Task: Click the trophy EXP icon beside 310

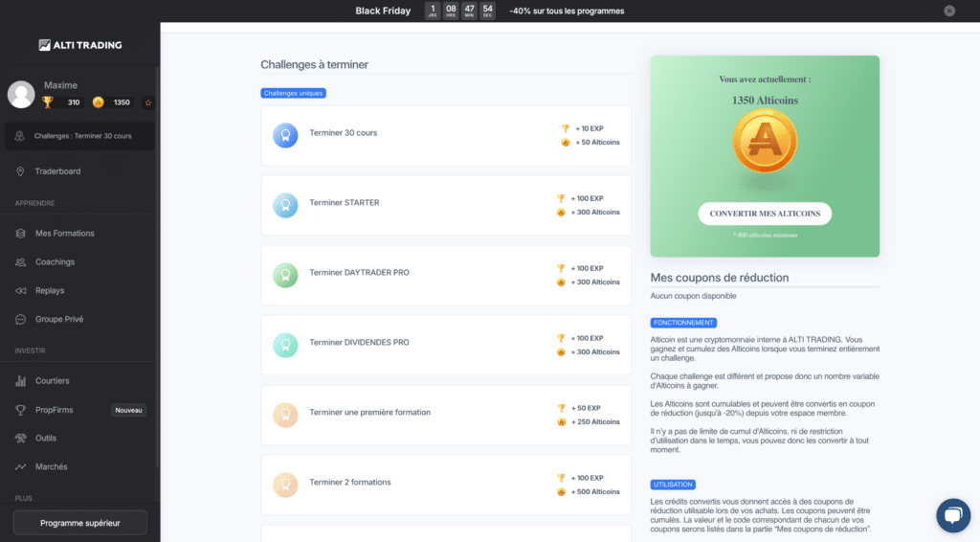Action: [x=48, y=102]
